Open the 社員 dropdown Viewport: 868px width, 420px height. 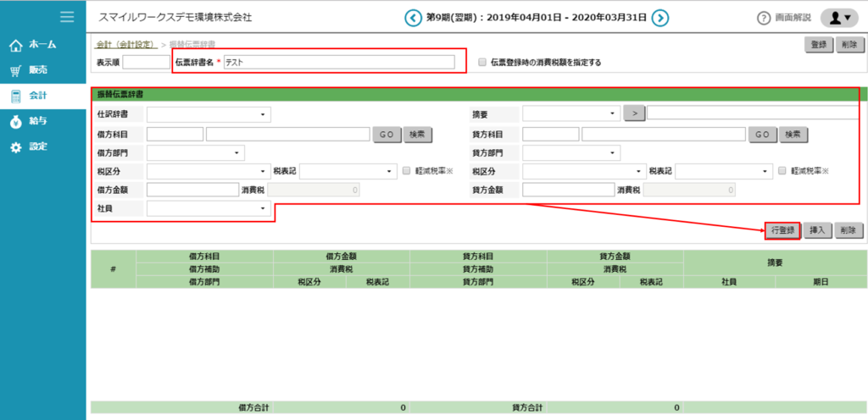(209, 208)
